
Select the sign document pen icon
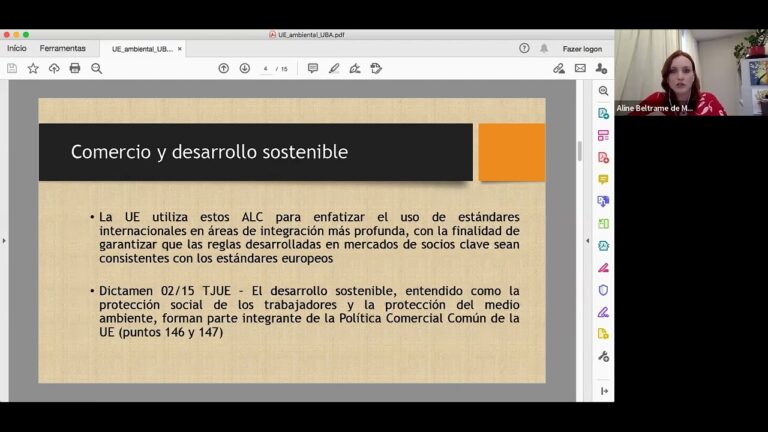(x=355, y=69)
